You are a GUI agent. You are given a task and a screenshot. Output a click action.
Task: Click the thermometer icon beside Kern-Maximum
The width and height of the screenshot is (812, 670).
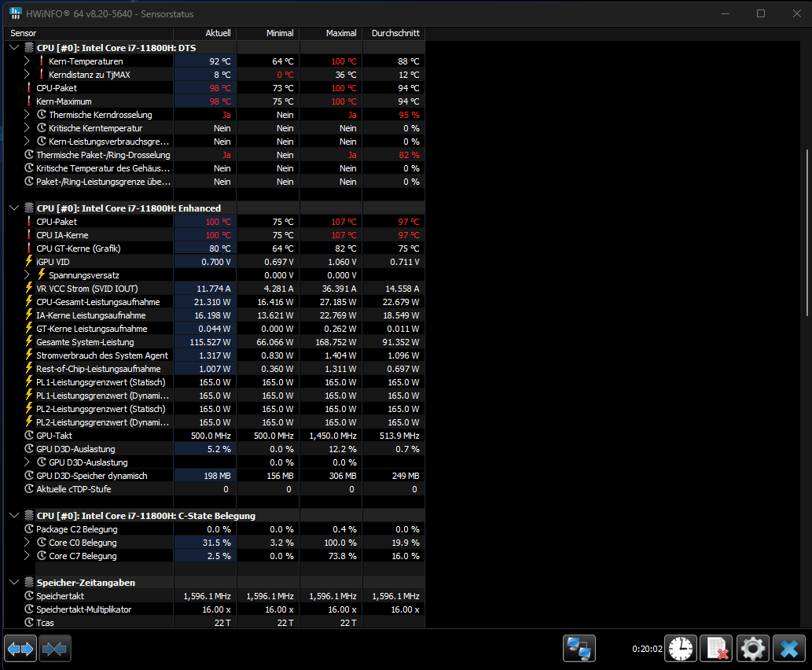pyautogui.click(x=29, y=101)
